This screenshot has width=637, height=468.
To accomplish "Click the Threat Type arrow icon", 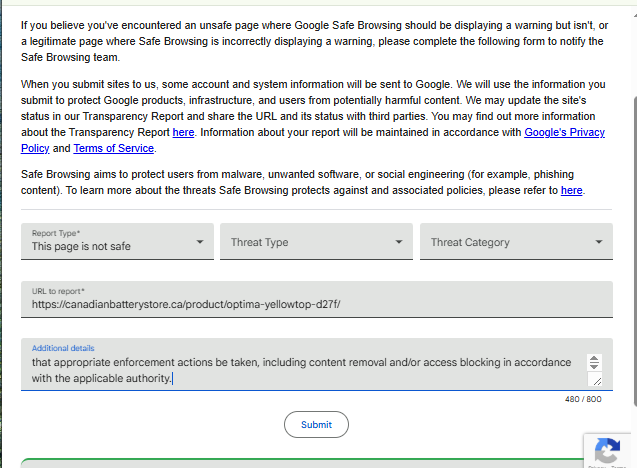I will (x=399, y=242).
